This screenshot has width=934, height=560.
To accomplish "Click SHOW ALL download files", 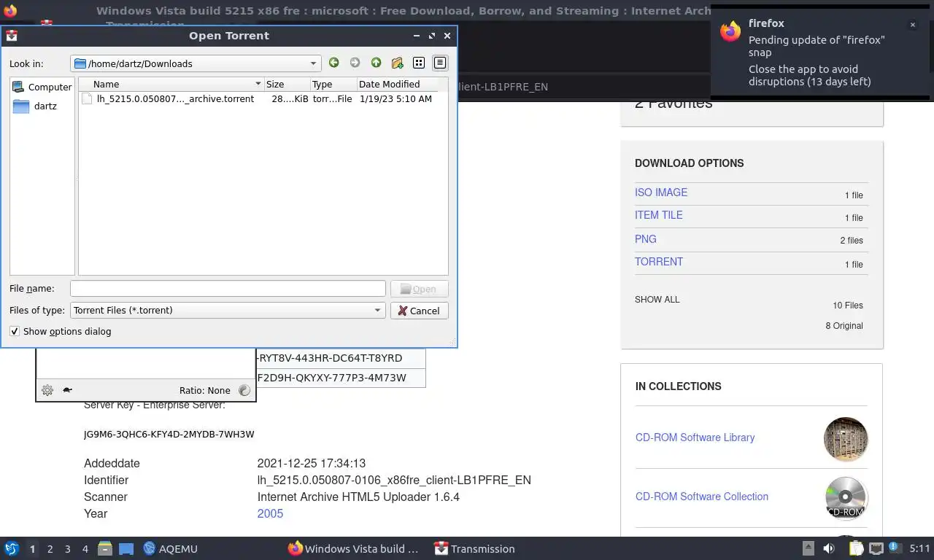I will (657, 300).
